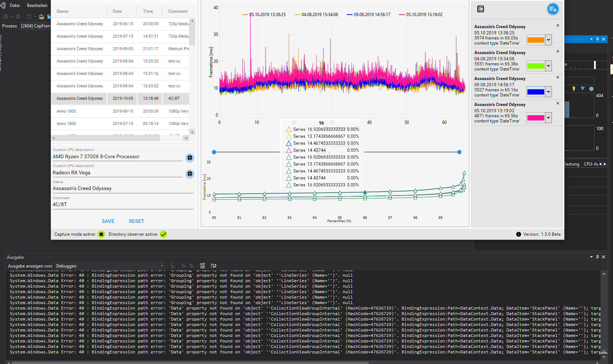
Task: Click the record list scroll up arrow
Action: point(192,21)
